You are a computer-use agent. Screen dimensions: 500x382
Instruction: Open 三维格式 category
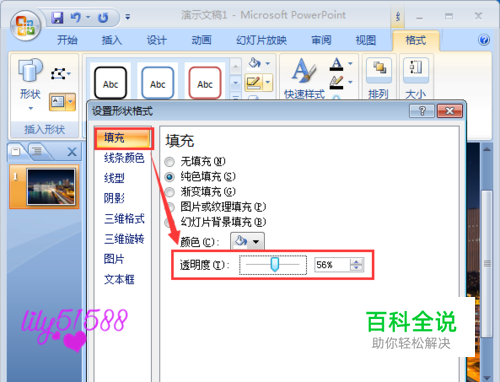(124, 219)
